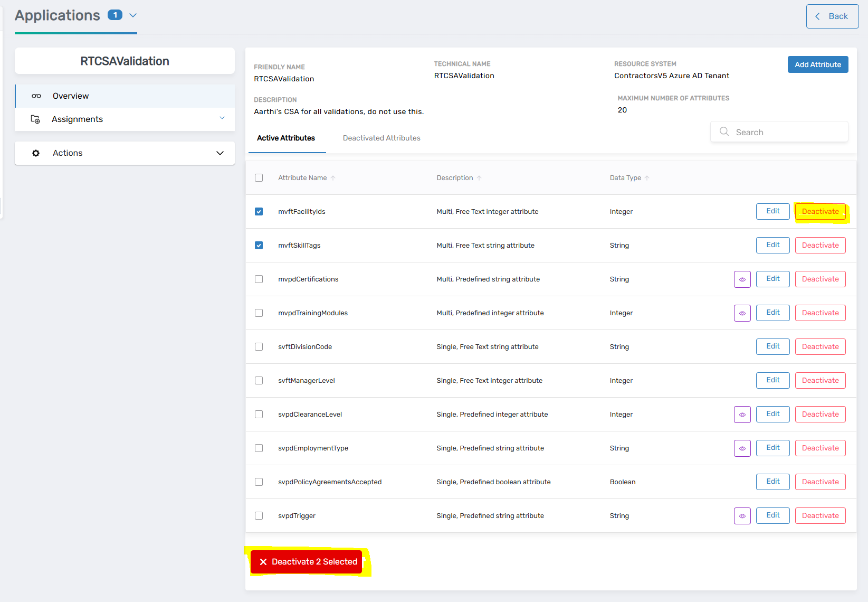View eye icon on svpdEmploymentType row

point(742,448)
